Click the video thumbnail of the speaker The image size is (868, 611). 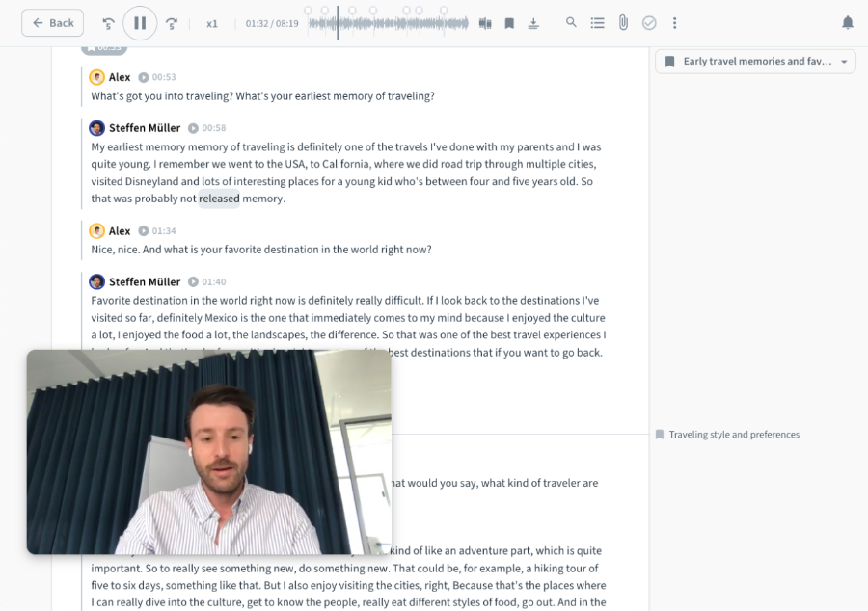(208, 452)
